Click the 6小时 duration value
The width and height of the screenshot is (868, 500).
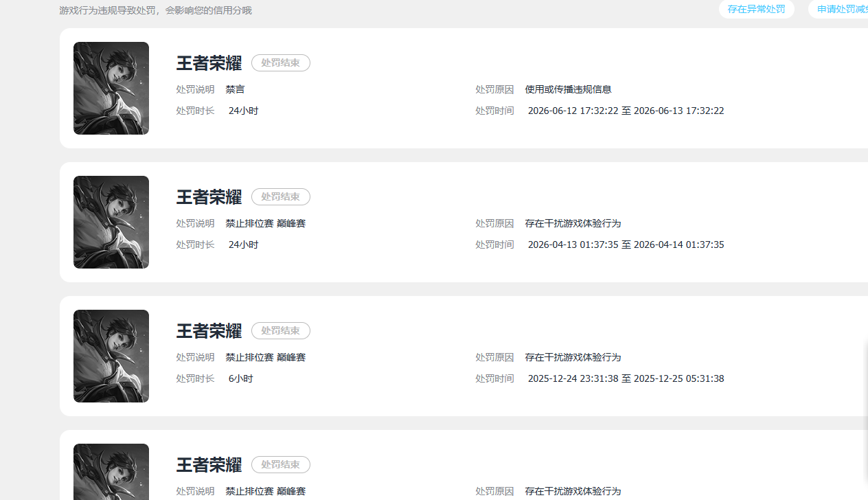pos(240,378)
